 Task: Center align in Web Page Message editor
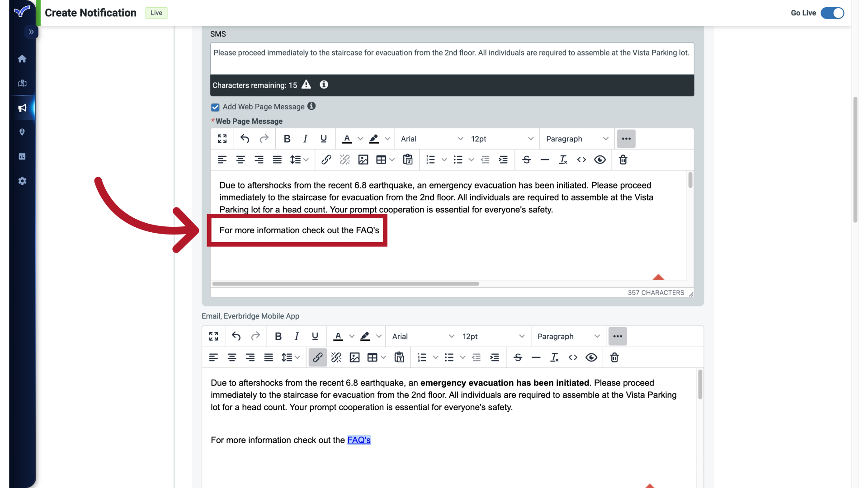241,160
